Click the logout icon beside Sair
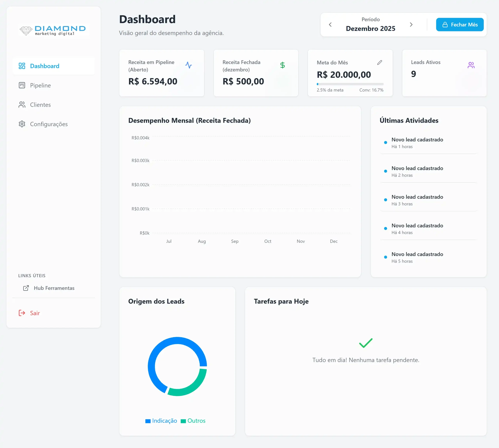The height and width of the screenshot is (448, 499). 22,313
